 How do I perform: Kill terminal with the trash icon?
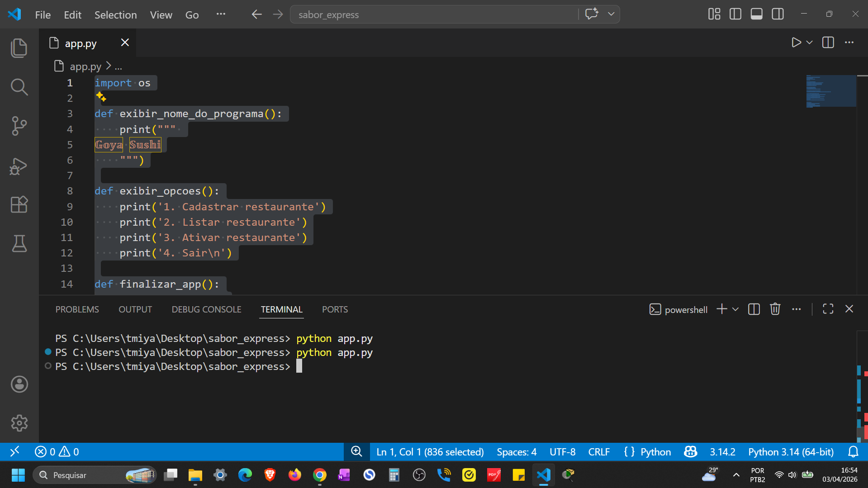pos(775,309)
